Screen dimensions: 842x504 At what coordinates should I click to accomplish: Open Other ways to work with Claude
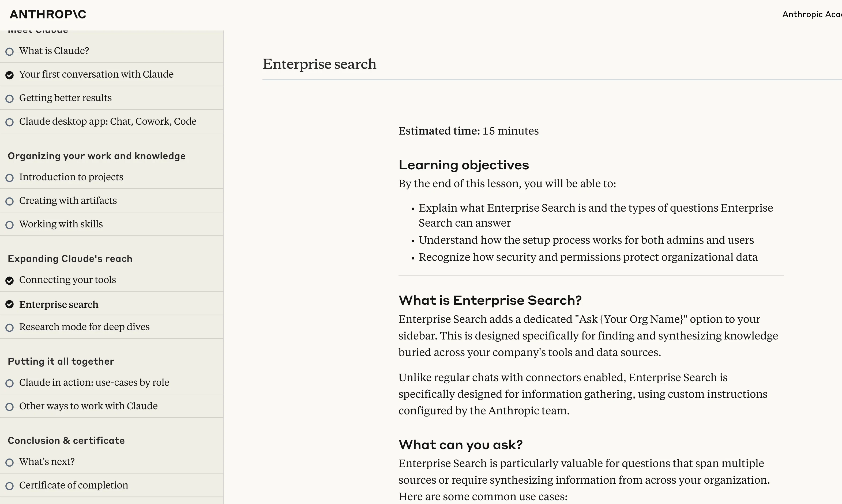[x=88, y=406]
